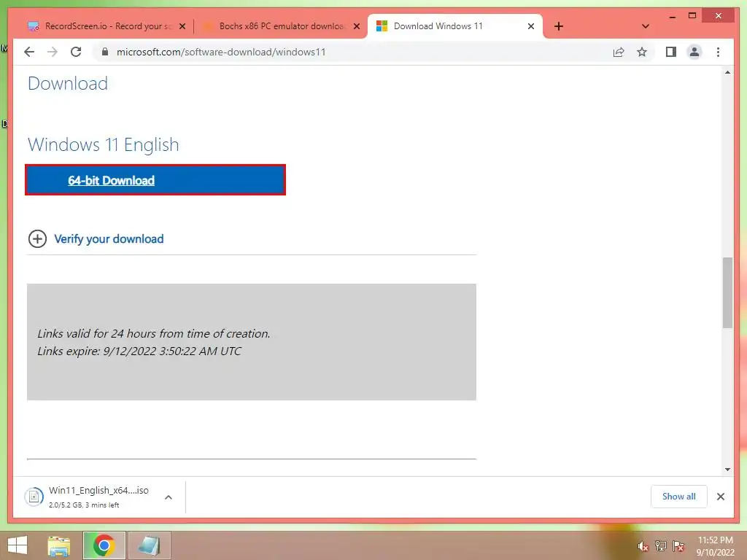Open the network tray icon
Screen dimensions: 747x560
[x=660, y=545]
